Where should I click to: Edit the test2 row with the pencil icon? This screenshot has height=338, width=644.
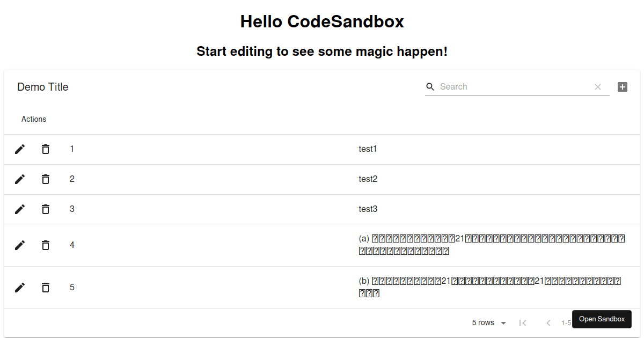[x=20, y=179]
